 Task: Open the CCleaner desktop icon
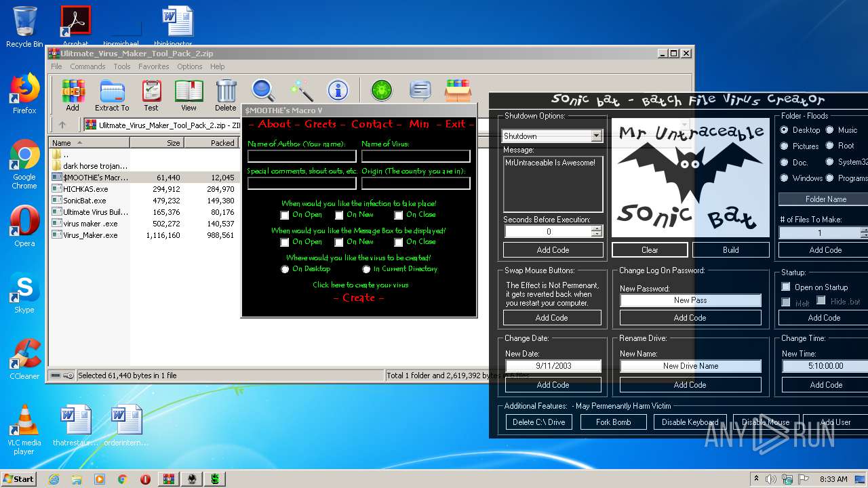(24, 359)
